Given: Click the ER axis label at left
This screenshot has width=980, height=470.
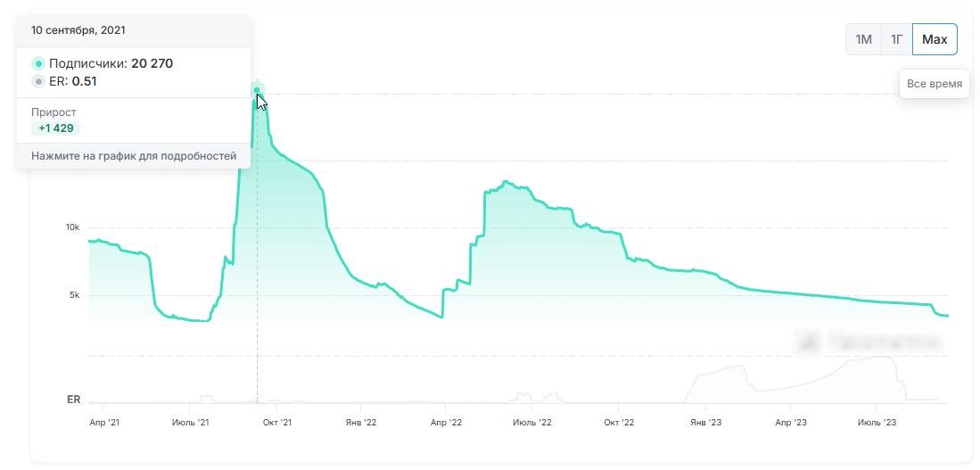Looking at the screenshot, I should [x=74, y=400].
